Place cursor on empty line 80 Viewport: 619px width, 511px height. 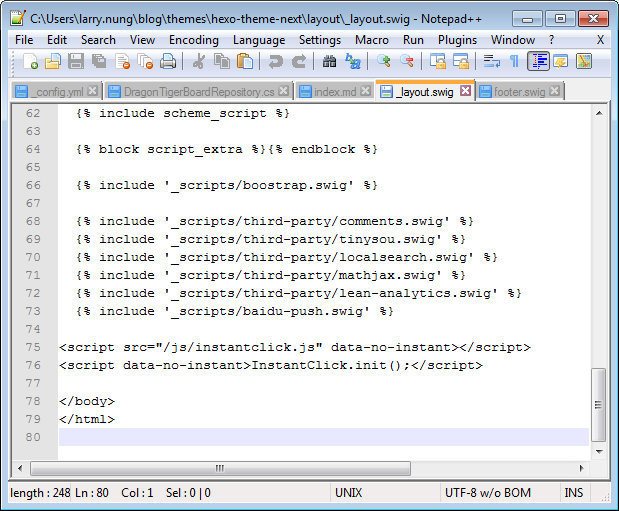324,437
